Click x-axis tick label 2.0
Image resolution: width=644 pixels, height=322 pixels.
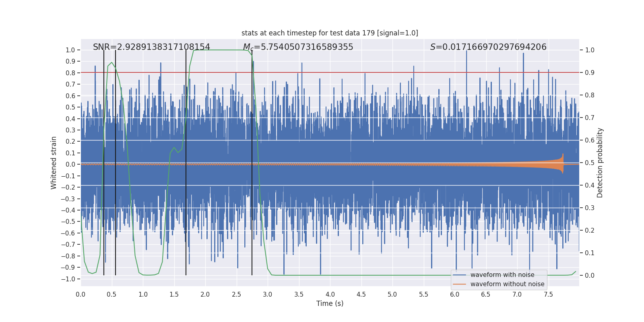[205, 295]
